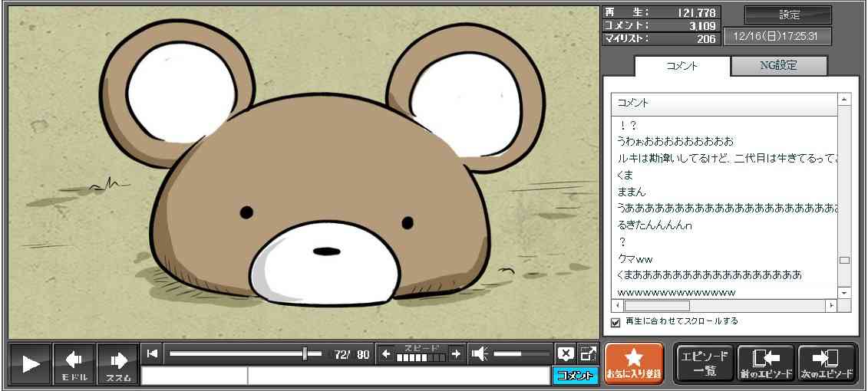Click the モドル rewind arrow button
Image resolution: width=868 pixels, height=391 pixels.
point(74,363)
